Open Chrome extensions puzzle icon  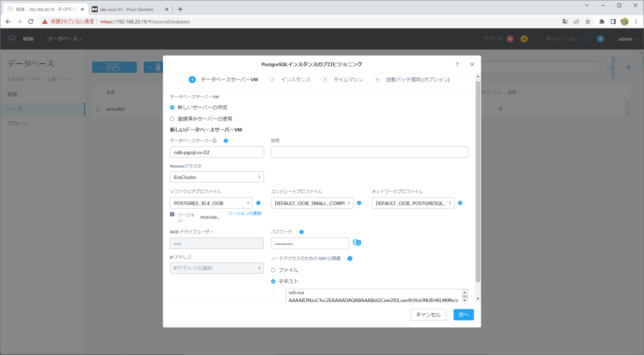(x=602, y=21)
